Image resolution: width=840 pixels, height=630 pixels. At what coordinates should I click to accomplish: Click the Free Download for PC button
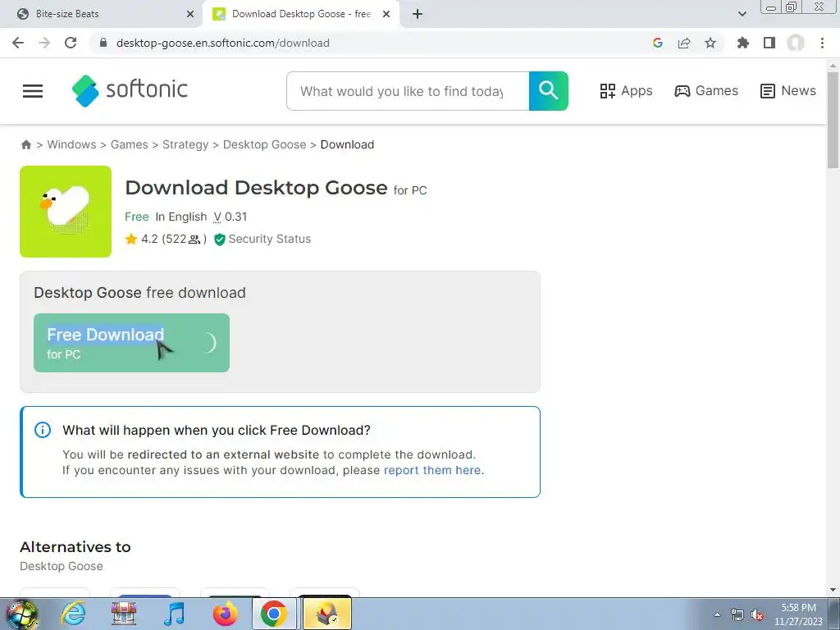click(x=131, y=343)
